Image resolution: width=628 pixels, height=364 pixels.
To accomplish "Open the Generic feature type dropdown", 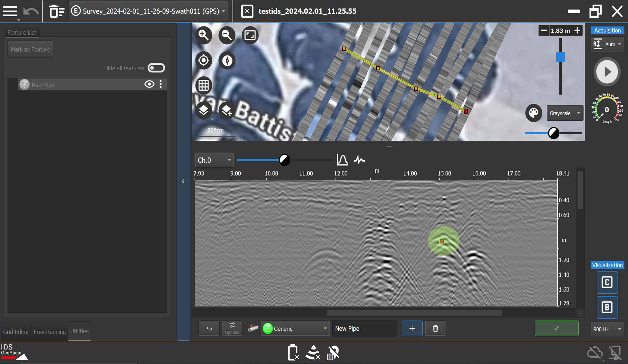I will point(295,329).
